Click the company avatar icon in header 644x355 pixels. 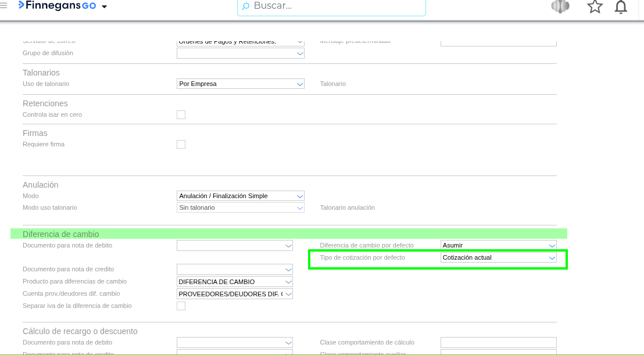(x=560, y=6)
